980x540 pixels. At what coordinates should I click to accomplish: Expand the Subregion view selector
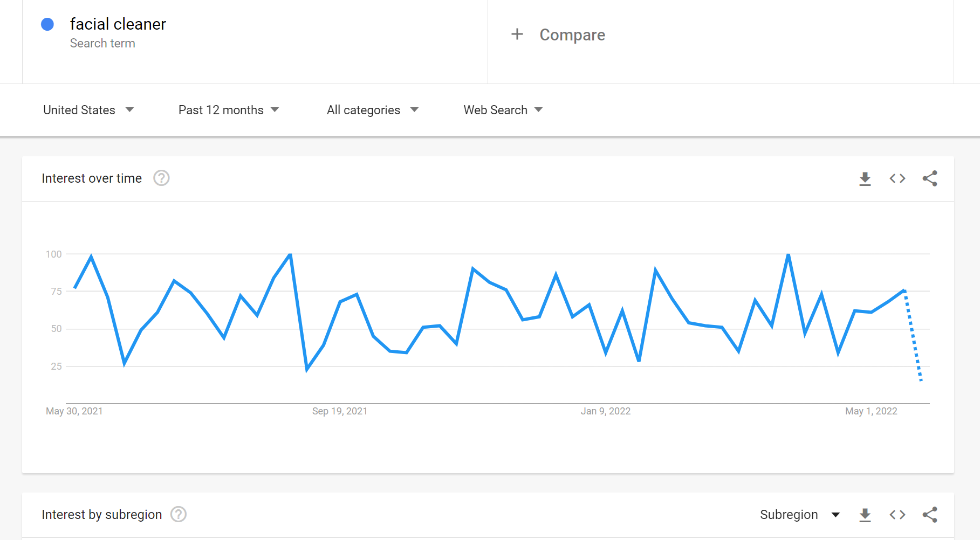coord(800,515)
